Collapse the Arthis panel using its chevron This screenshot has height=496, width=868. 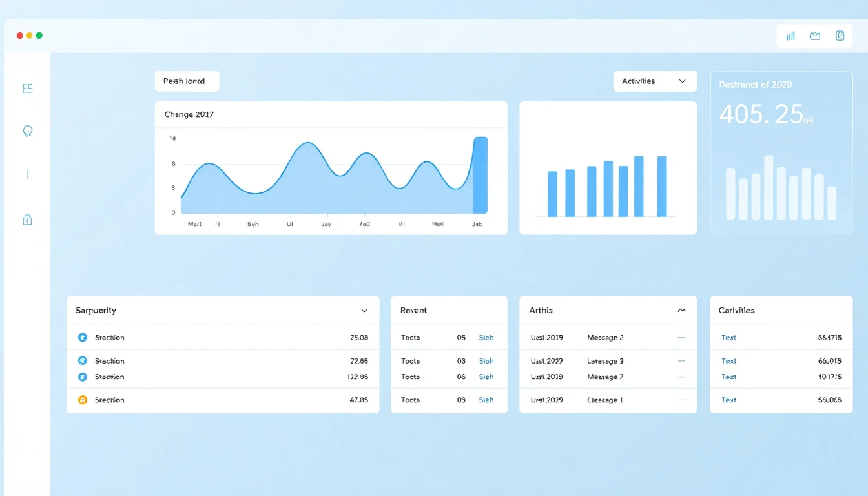click(x=682, y=310)
